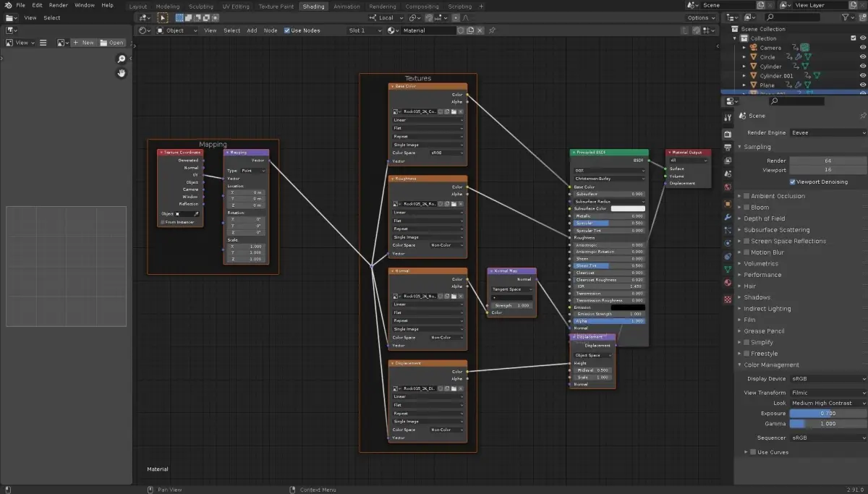This screenshot has height=494, width=868.
Task: Enable the Use Curves checkbox
Action: tap(753, 452)
